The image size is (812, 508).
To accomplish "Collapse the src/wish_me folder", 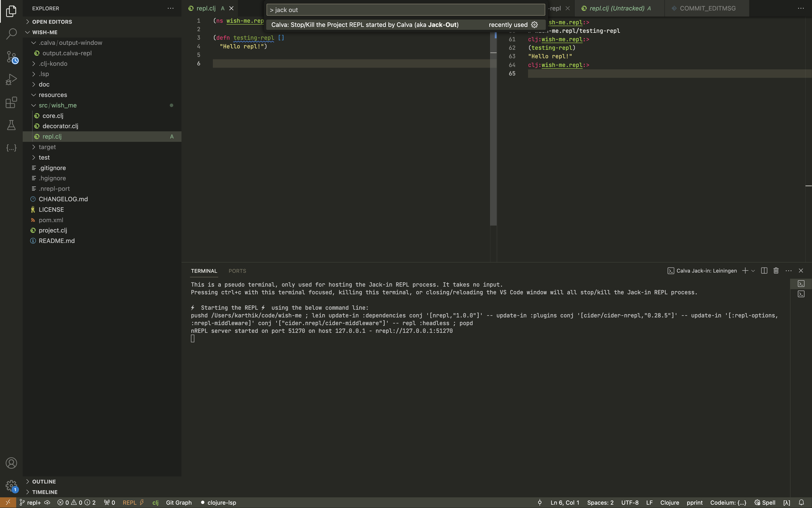I will click(x=102, y=105).
